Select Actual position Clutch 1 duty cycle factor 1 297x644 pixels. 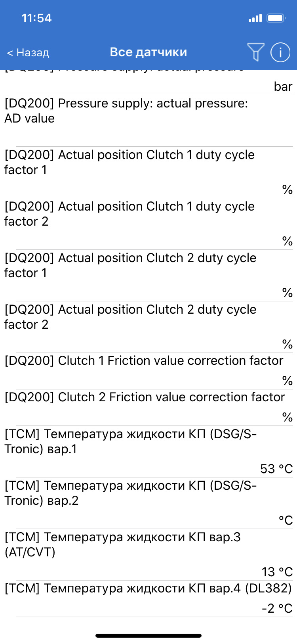[x=148, y=172]
